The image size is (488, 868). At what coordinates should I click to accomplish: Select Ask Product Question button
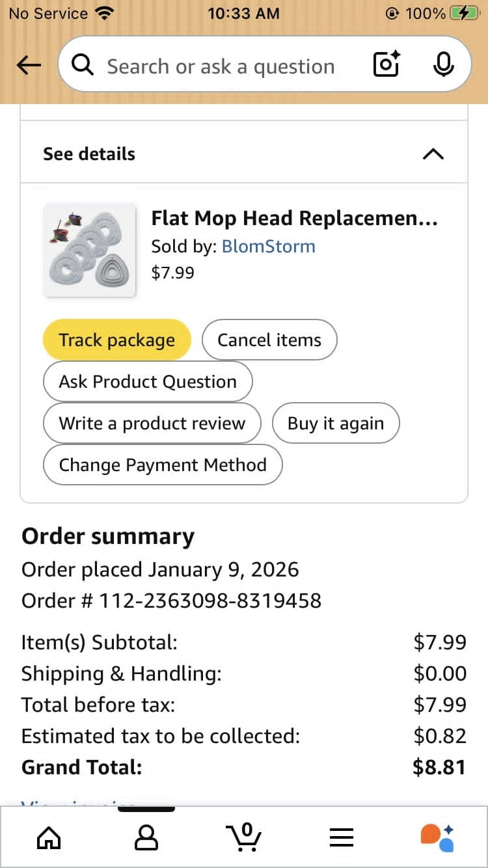click(x=148, y=381)
